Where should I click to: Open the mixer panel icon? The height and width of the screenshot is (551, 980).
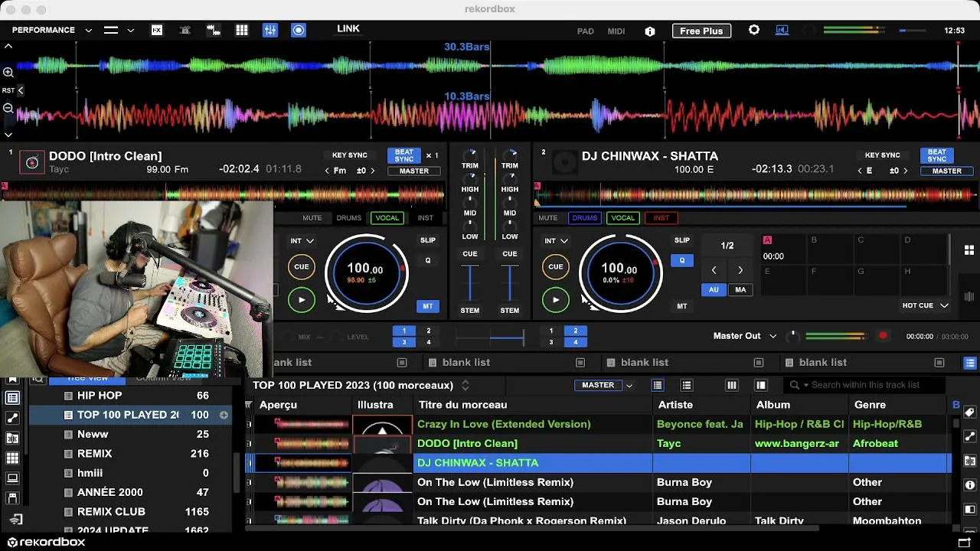pyautogui.click(x=270, y=30)
